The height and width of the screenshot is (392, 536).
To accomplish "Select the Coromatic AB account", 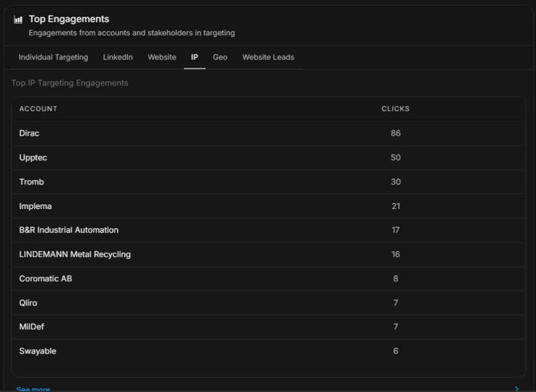I will tap(45, 278).
